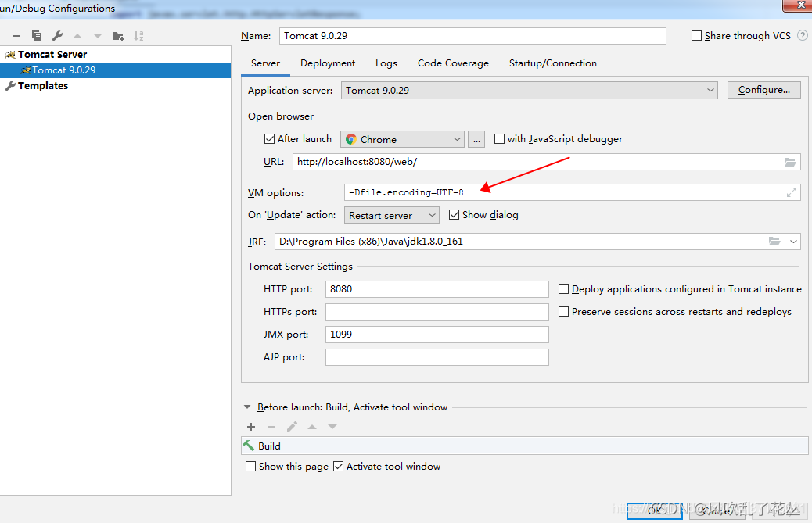Image resolution: width=812 pixels, height=523 pixels.
Task: Create a new folder for configurations
Action: pos(119,36)
